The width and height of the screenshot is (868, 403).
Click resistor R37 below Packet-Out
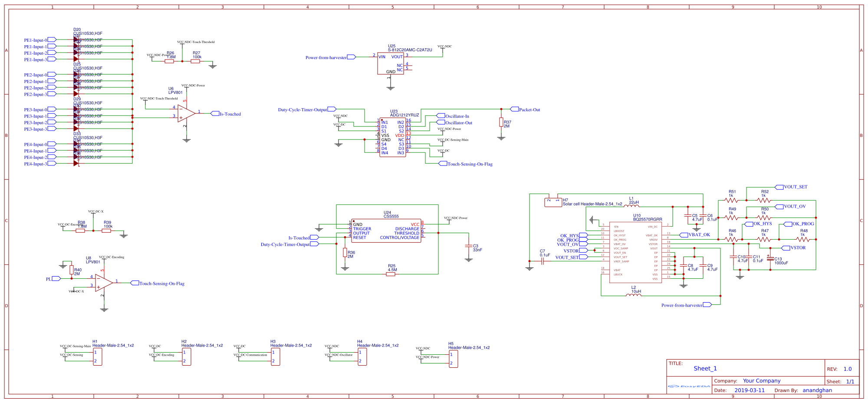[501, 122]
